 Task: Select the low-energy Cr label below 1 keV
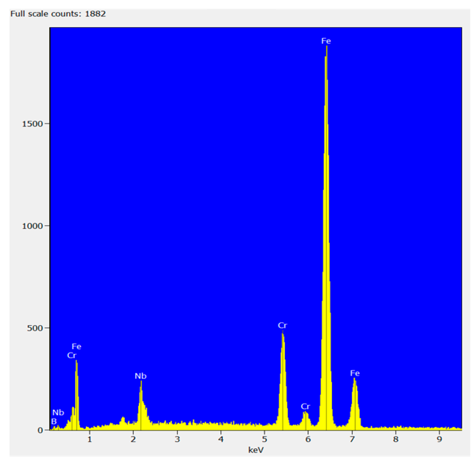(x=72, y=355)
